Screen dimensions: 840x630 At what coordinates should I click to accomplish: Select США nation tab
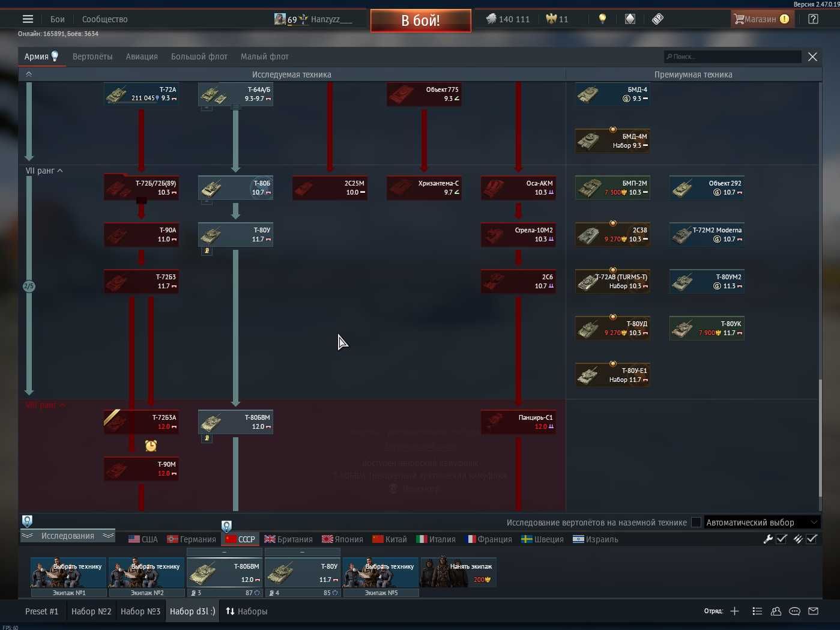[x=143, y=539]
